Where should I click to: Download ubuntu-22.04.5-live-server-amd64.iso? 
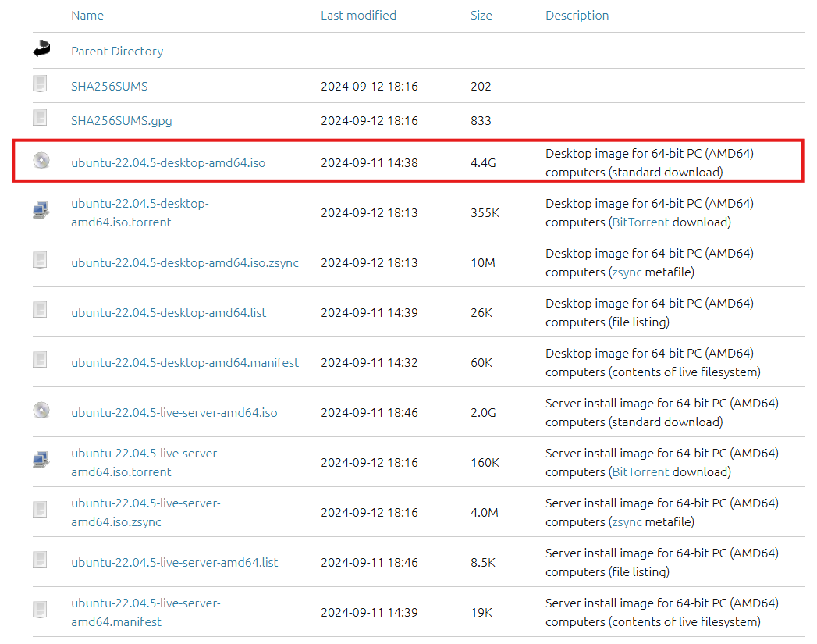[175, 413]
